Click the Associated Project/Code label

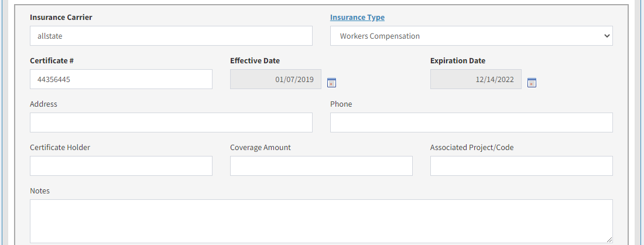pos(472,147)
